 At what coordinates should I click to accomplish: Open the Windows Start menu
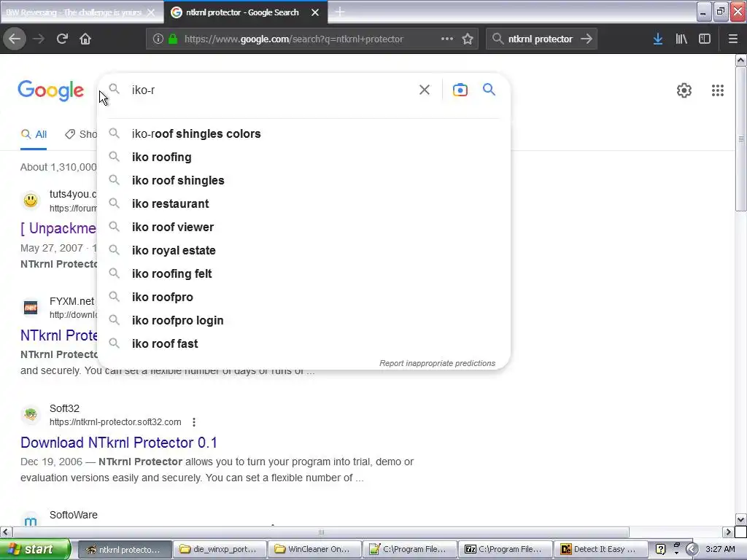tap(35, 549)
